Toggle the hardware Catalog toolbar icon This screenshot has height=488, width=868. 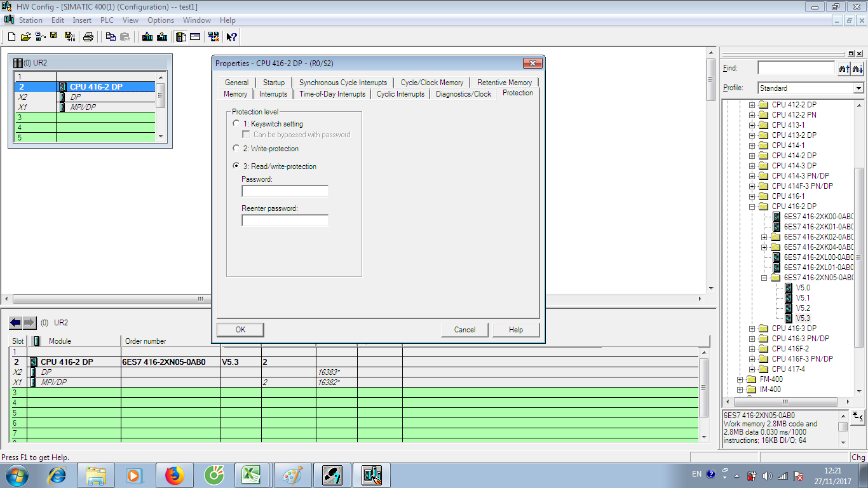tap(181, 37)
